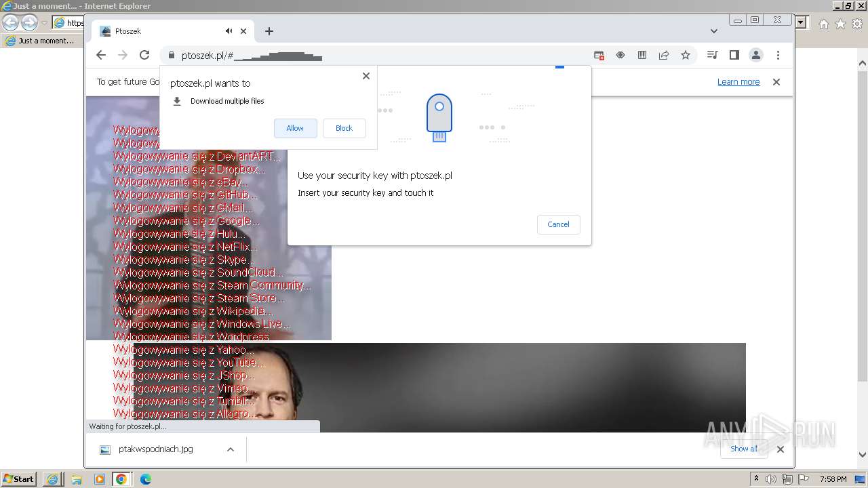Dismiss the infobar next to Learn more
Viewport: 868px width, 488px height.
coord(776,82)
